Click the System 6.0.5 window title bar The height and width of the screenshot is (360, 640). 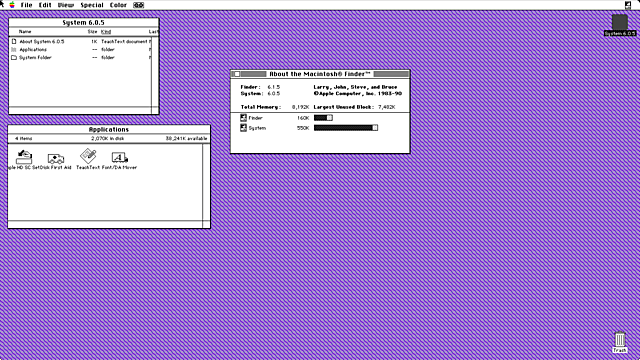[84, 22]
